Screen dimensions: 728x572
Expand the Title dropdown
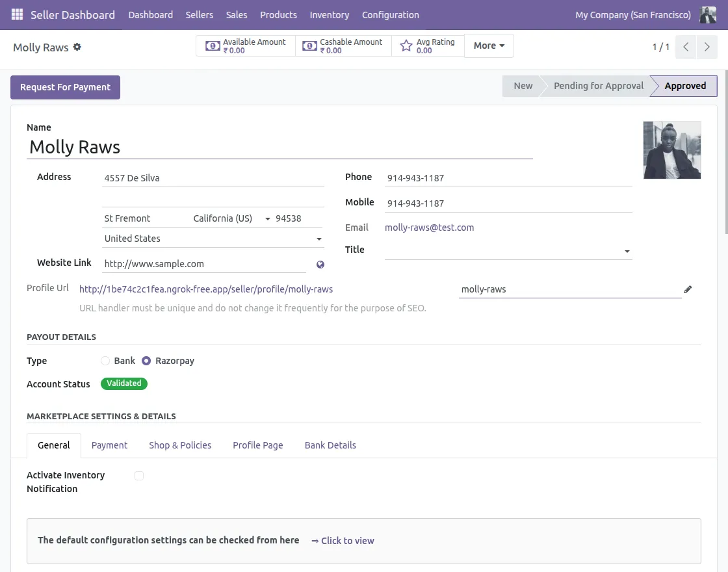pyautogui.click(x=627, y=251)
